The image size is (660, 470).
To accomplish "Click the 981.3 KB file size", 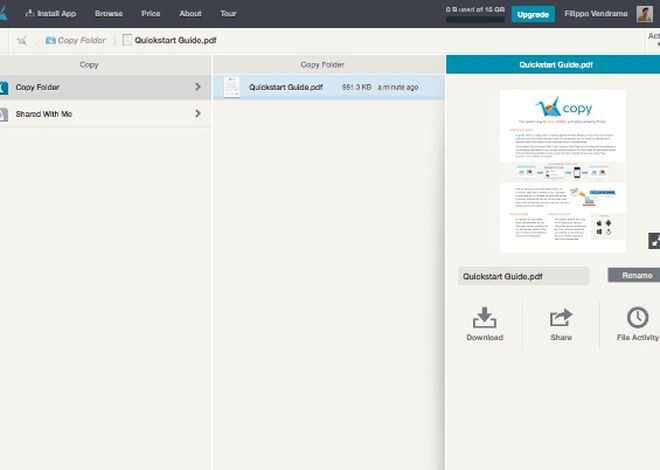I will pos(357,87).
